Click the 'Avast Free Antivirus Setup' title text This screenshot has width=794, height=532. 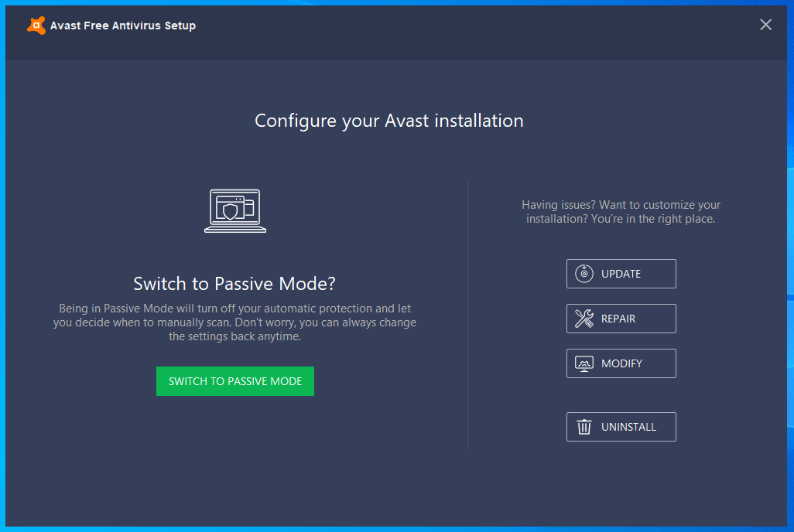(123, 26)
